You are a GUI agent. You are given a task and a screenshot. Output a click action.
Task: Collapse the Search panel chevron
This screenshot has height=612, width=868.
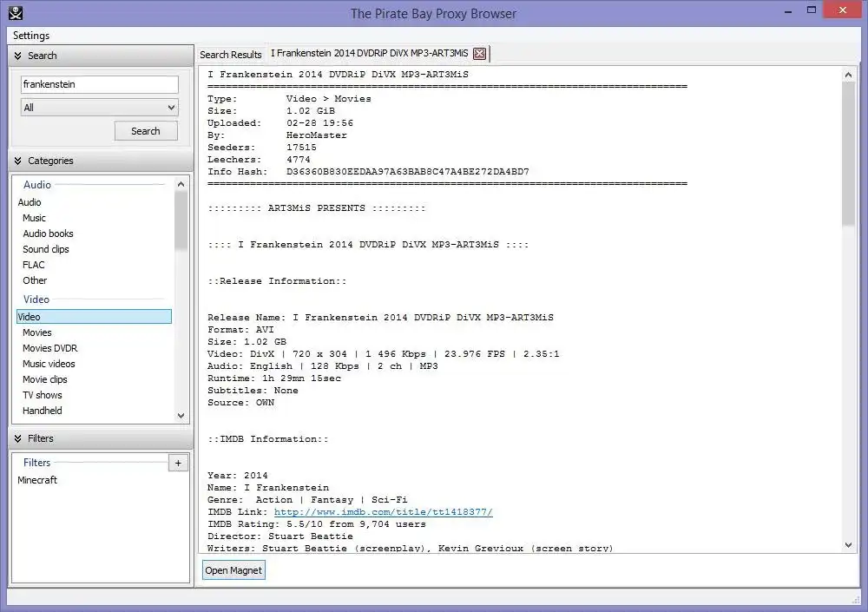pyautogui.click(x=17, y=56)
